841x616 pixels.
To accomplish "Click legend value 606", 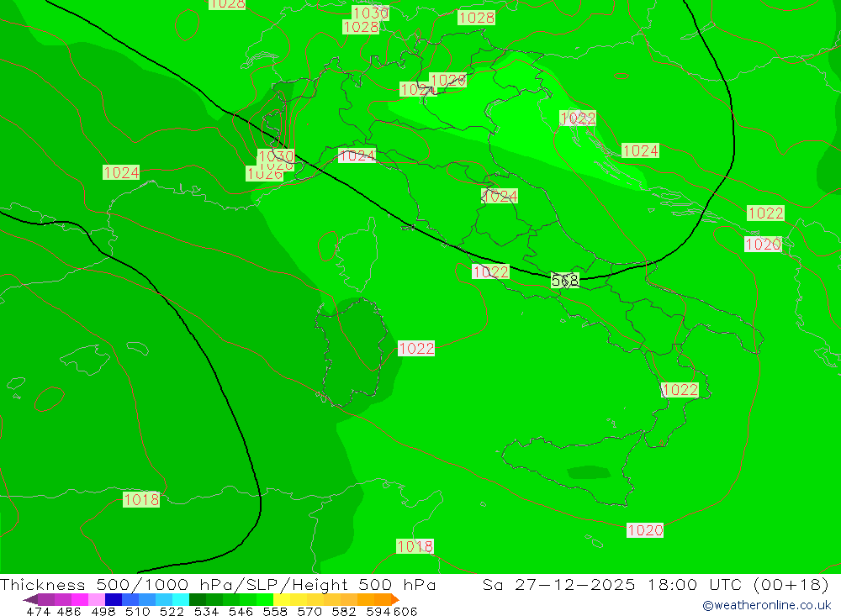I will coord(405,611).
